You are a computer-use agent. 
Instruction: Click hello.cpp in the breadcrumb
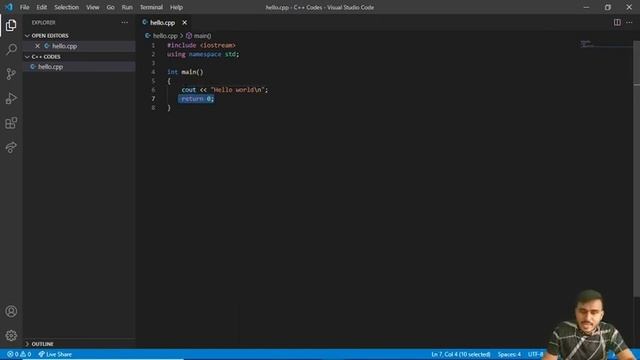(165, 36)
